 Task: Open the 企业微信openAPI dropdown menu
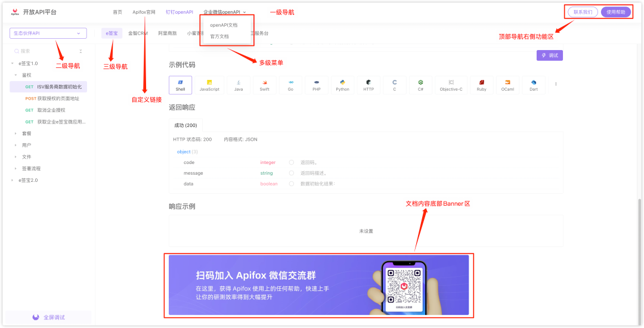(225, 13)
